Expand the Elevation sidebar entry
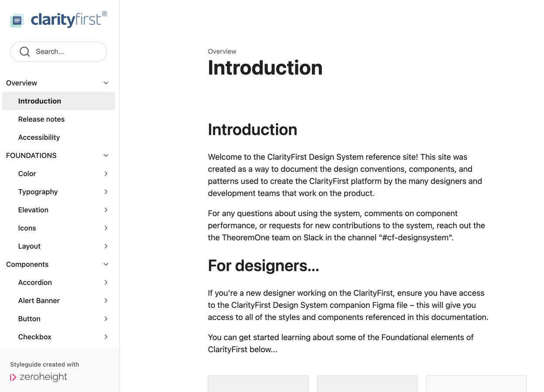The width and height of the screenshot is (544, 392). [x=106, y=210]
